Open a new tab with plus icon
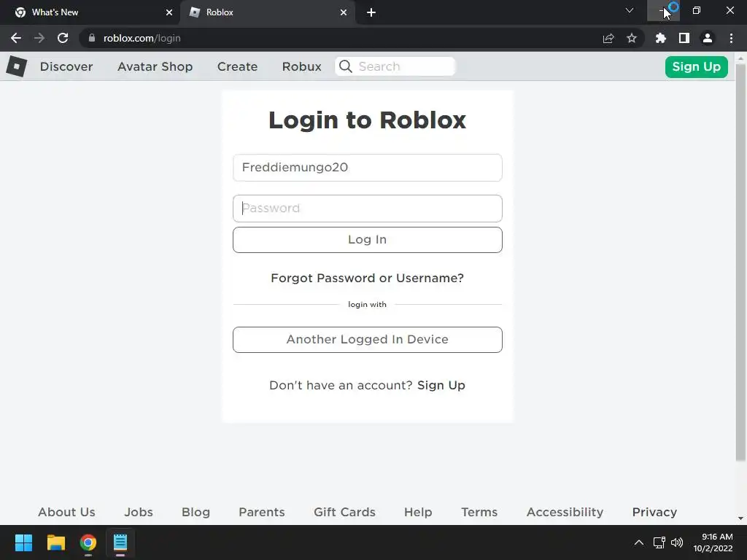The width and height of the screenshot is (747, 560). click(371, 12)
